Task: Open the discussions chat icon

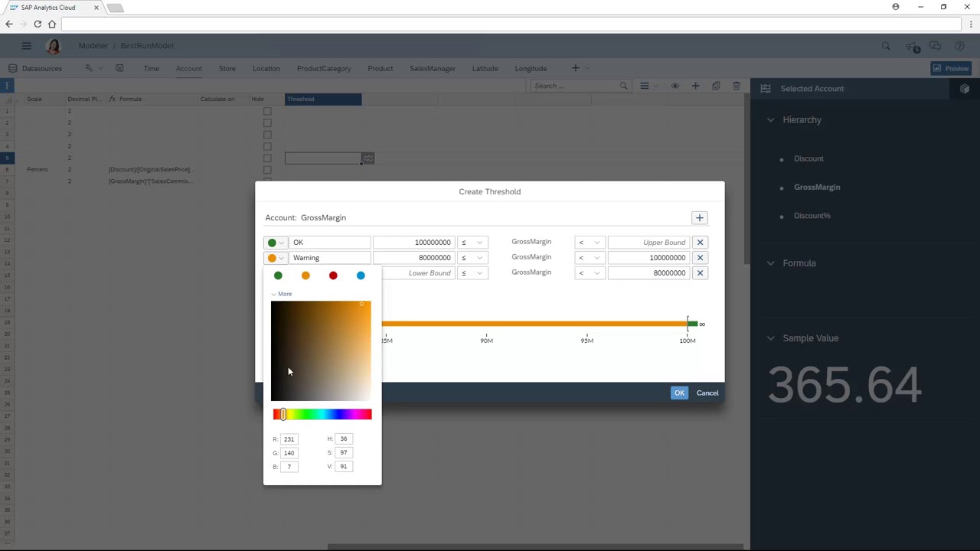Action: click(x=935, y=47)
